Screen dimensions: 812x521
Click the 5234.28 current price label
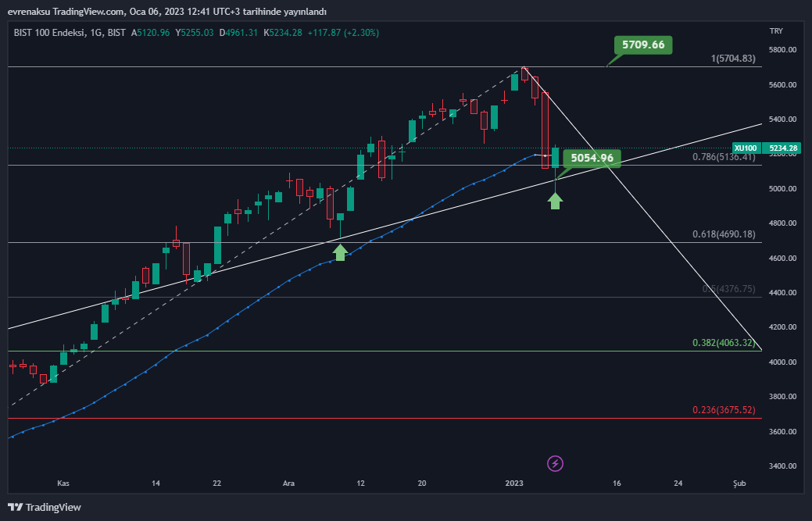pos(783,148)
